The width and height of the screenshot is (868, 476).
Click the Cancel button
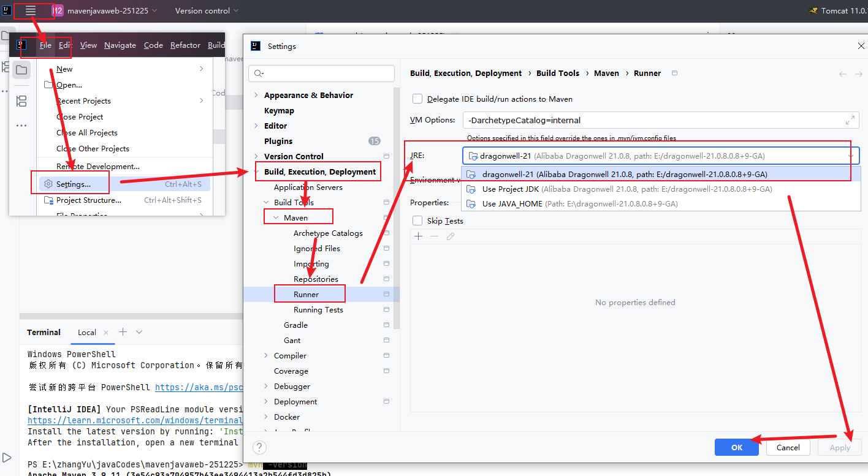click(788, 447)
